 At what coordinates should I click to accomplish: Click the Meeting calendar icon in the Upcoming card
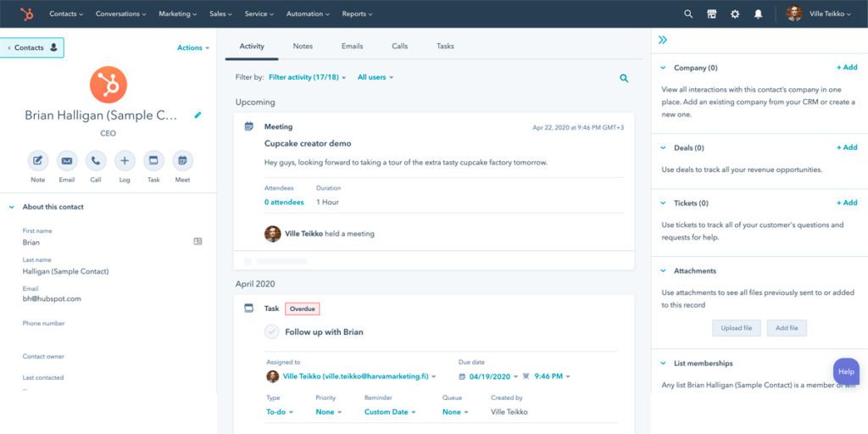coord(249,126)
